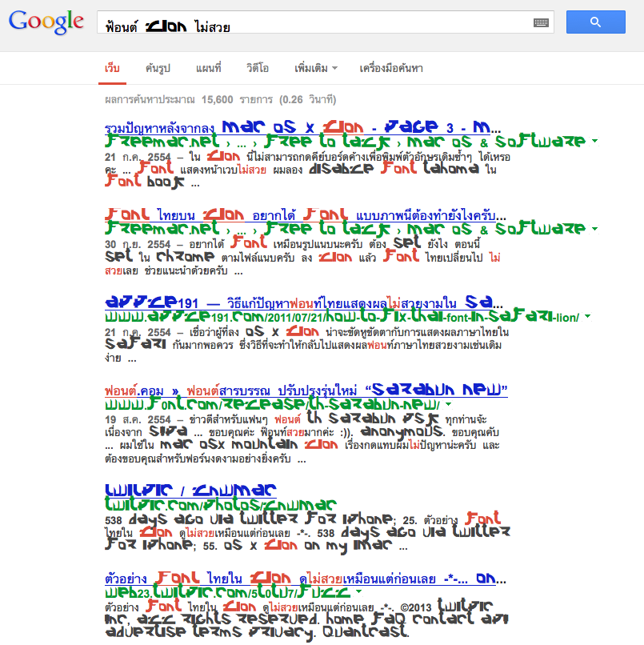Image resolution: width=644 pixels, height=645 pixels.
Task: Click the date 30 ก.ย. 2554 in second snippet
Action: (138, 244)
